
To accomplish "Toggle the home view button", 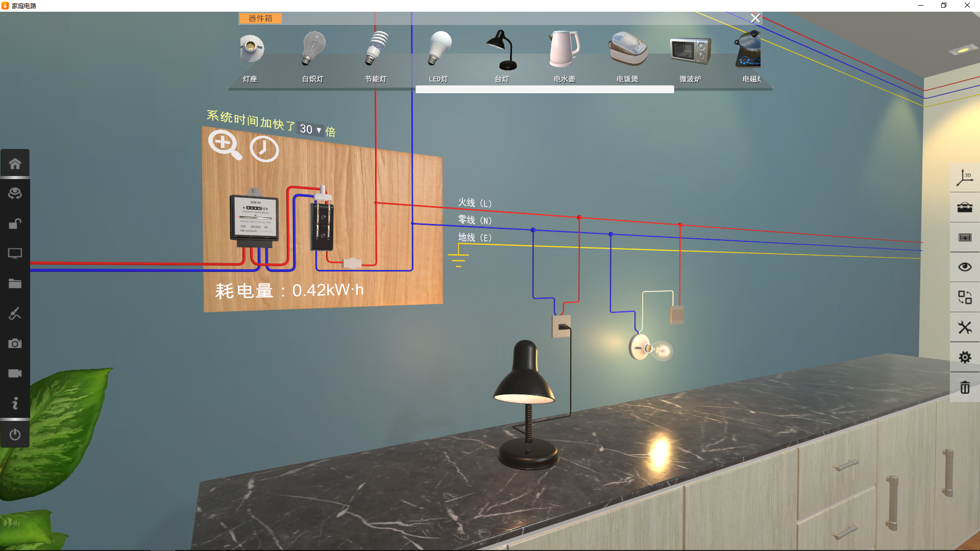I will 15,163.
